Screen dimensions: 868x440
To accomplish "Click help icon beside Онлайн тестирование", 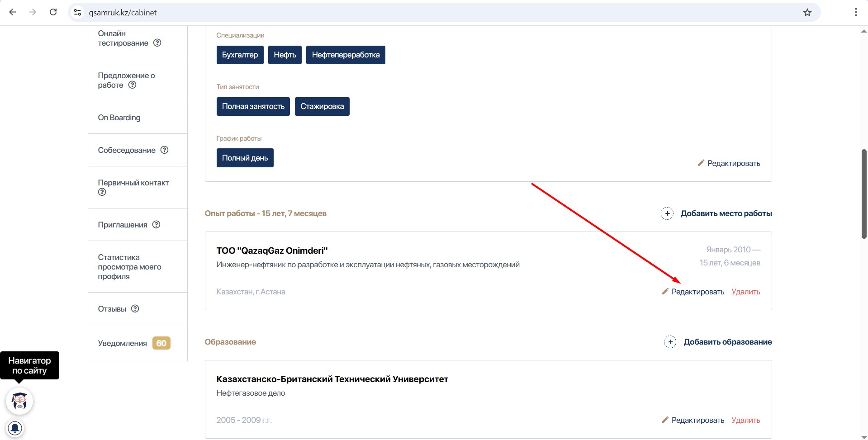I will (157, 43).
